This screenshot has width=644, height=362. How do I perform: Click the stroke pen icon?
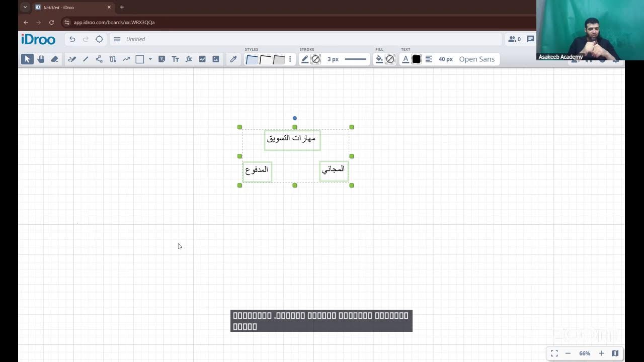[x=304, y=59]
